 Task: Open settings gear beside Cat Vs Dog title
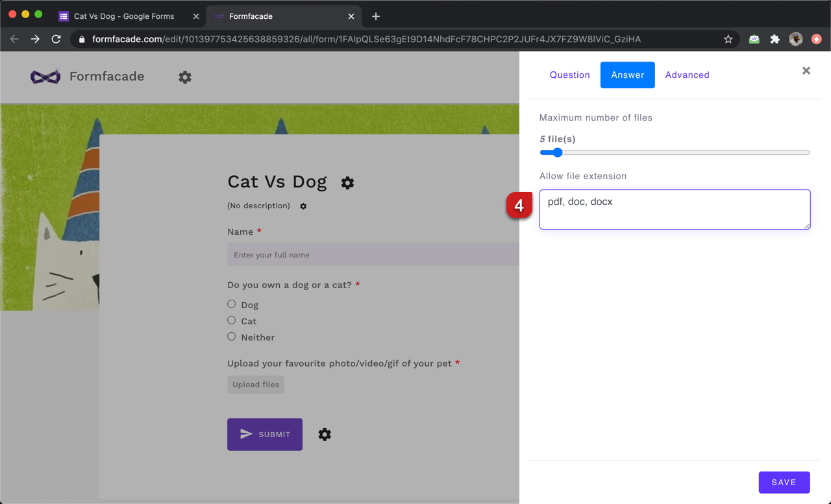coord(347,183)
